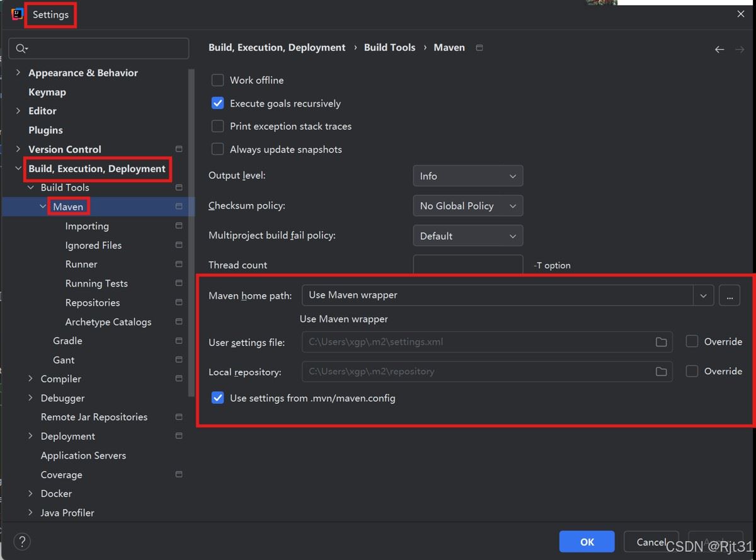Image resolution: width=756 pixels, height=560 pixels.
Task: Uncheck Execute goals recursively
Action: pos(218,103)
